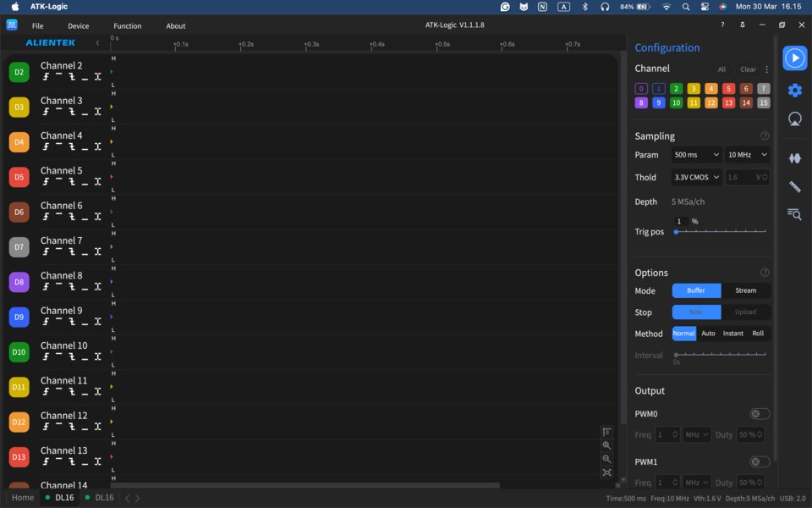Switch to the second DL16 tab

(x=100, y=498)
